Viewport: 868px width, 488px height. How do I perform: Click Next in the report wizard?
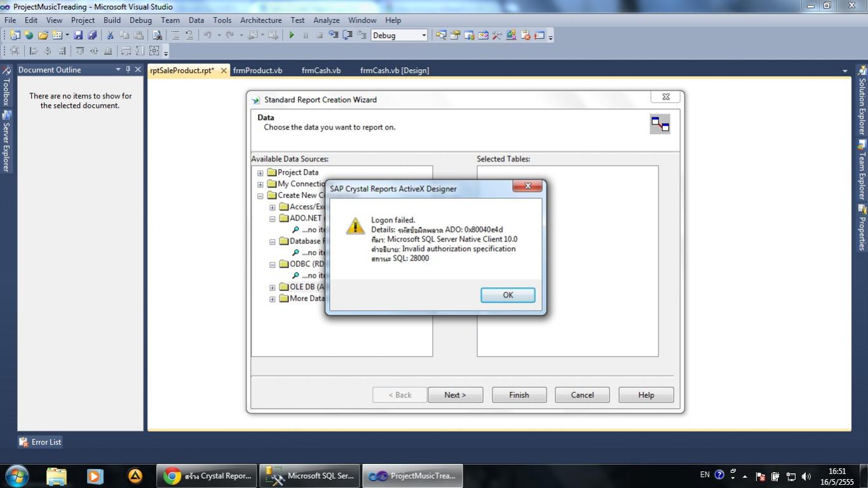tap(455, 395)
